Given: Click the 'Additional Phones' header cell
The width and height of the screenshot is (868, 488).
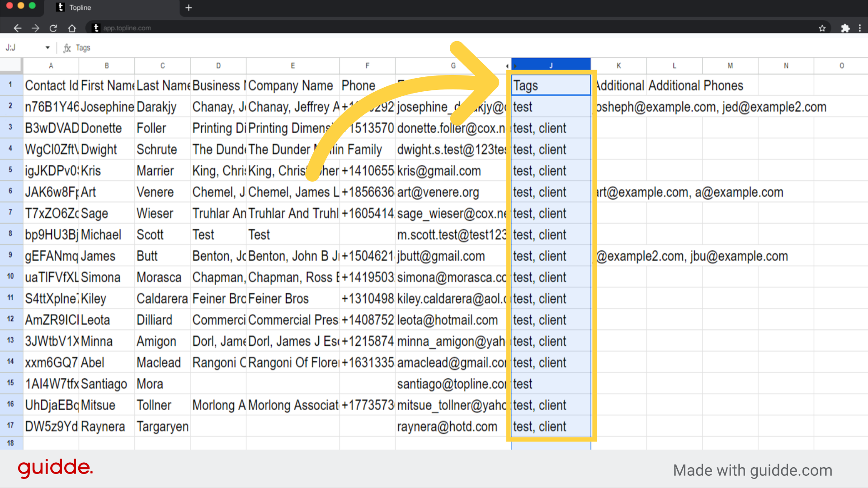Looking at the screenshot, I should 675,85.
